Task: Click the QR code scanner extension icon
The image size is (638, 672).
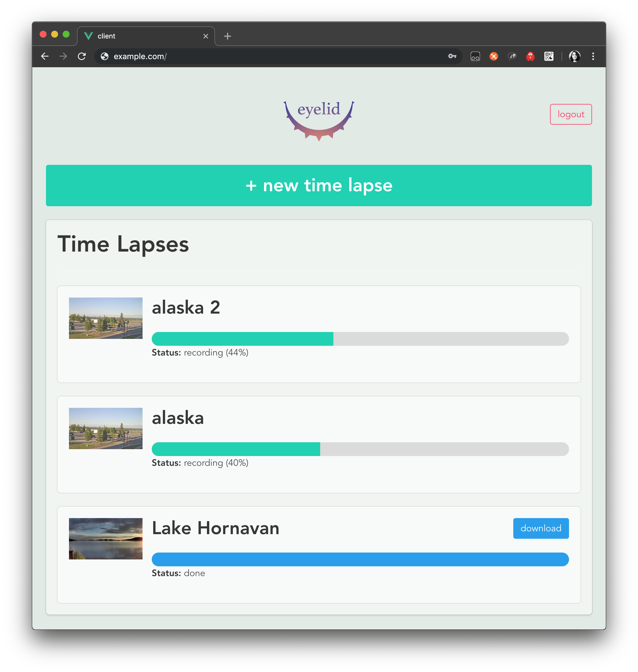Action: tap(549, 56)
